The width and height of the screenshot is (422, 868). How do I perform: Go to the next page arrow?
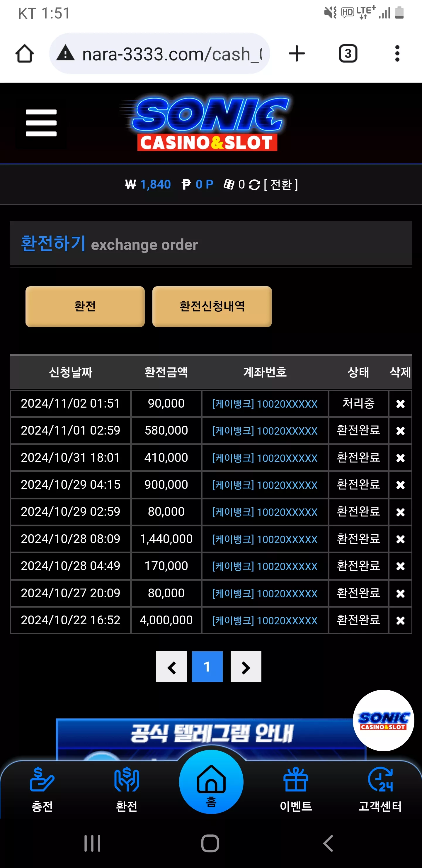[x=246, y=667]
